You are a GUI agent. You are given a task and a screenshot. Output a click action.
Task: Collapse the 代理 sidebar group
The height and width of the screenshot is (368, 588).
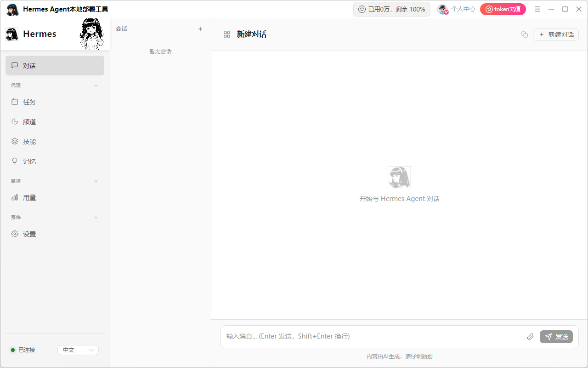[96, 86]
